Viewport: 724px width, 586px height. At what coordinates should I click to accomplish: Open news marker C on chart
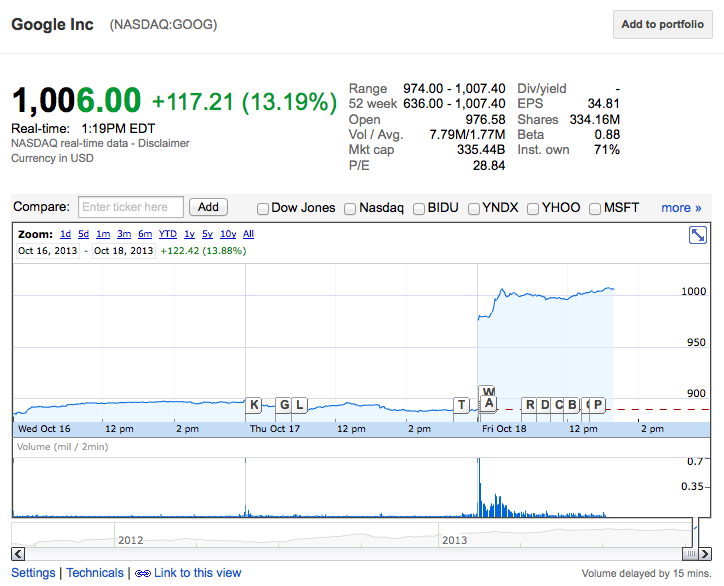click(558, 405)
